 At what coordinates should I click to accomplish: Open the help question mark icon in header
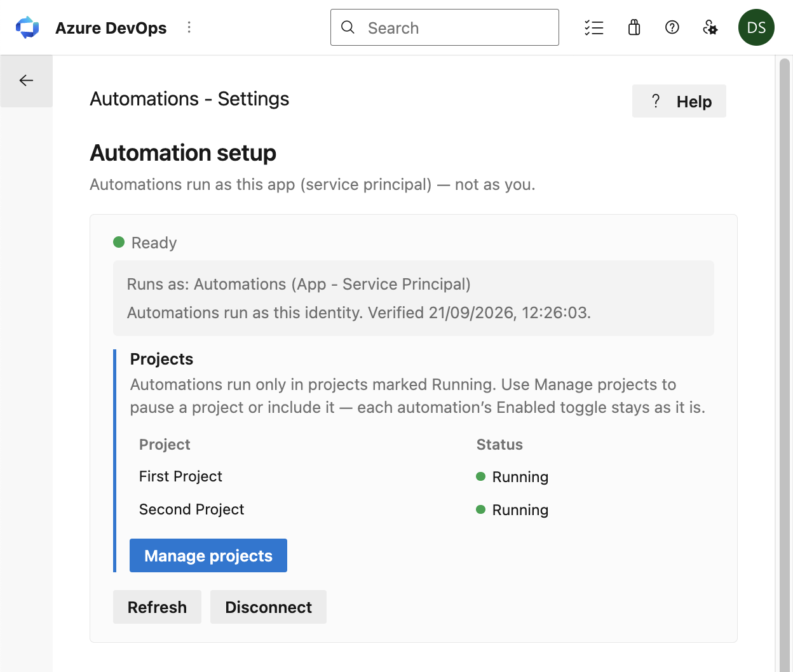point(672,27)
